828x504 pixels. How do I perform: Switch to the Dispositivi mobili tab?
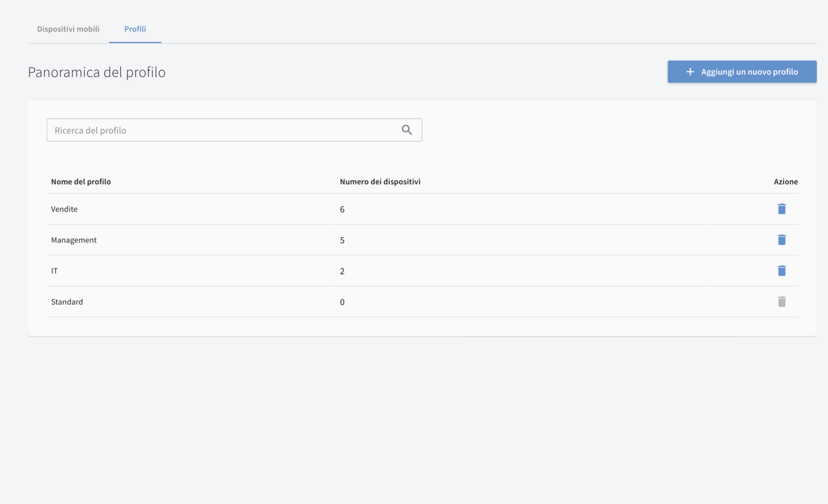tap(68, 29)
